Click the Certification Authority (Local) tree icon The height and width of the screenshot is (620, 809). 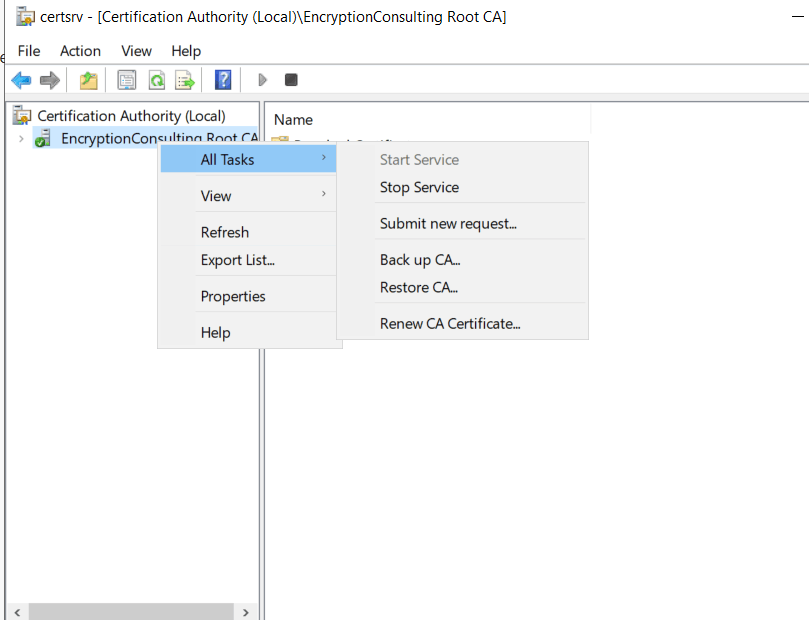22,116
